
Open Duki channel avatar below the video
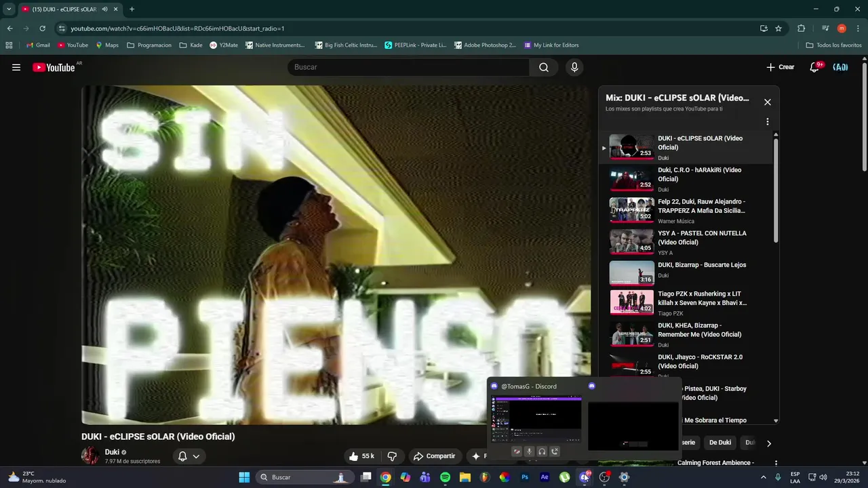point(90,455)
